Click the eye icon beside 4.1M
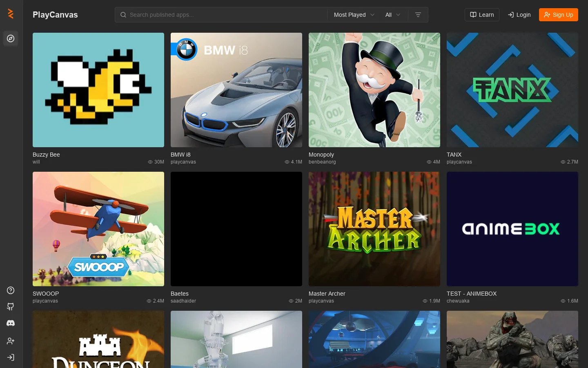The image size is (588, 368). coord(287,162)
